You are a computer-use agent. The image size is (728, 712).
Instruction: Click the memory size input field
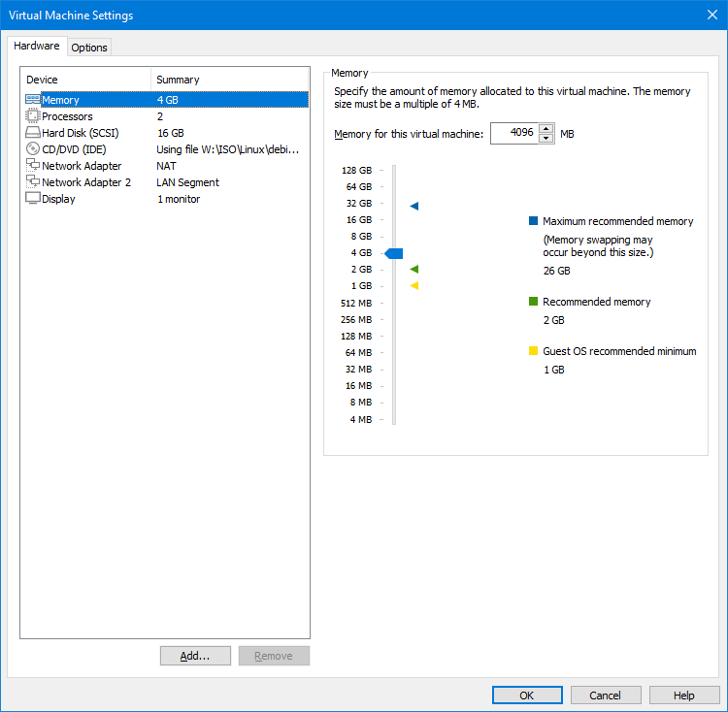pyautogui.click(x=513, y=133)
